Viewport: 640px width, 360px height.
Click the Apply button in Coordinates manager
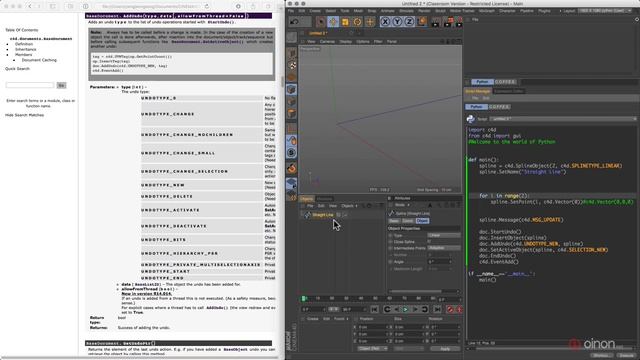click(x=445, y=349)
